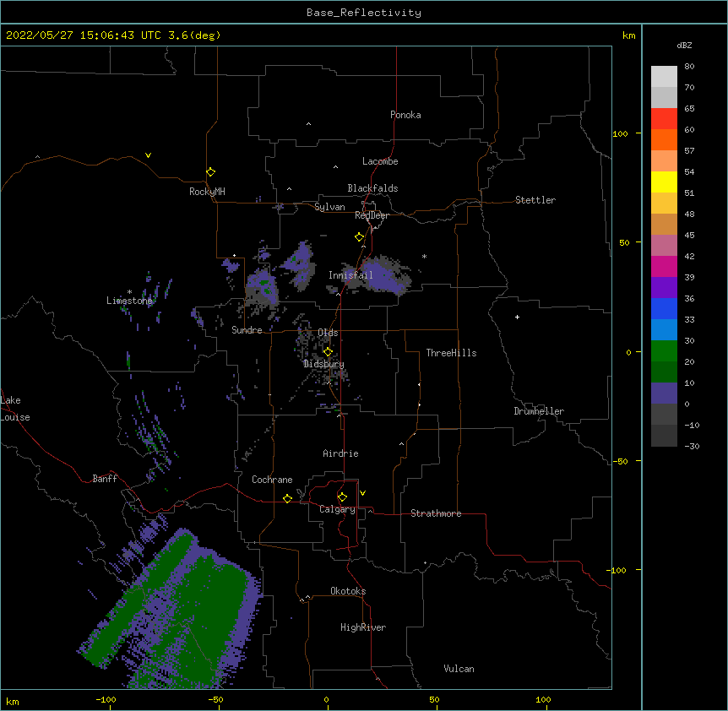Screen dimensions: 728x711
Task: Click the yellow V marker northwest of RockyMH
Action: pyautogui.click(x=148, y=155)
